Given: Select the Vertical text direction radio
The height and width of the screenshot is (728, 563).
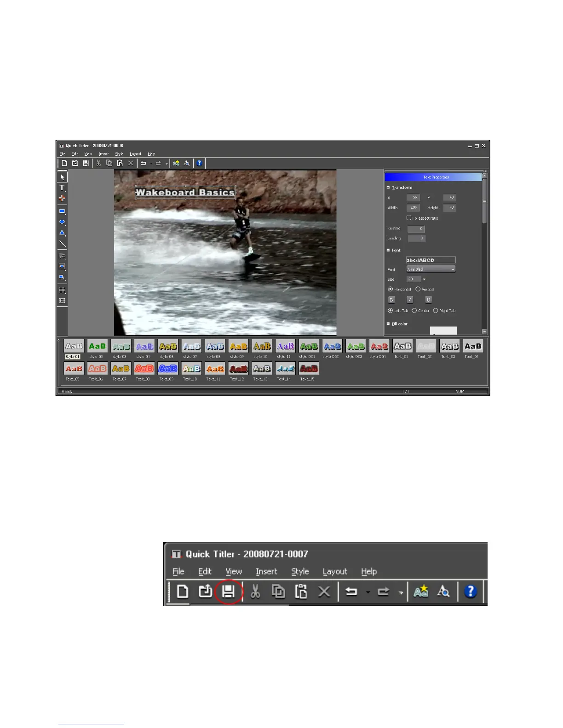Looking at the screenshot, I should click(x=418, y=289).
